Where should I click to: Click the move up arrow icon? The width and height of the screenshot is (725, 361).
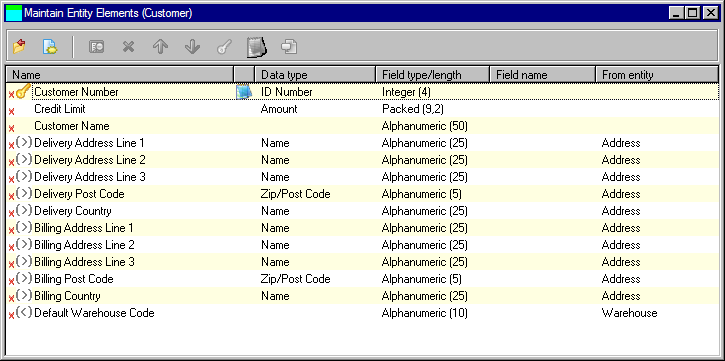[160, 47]
